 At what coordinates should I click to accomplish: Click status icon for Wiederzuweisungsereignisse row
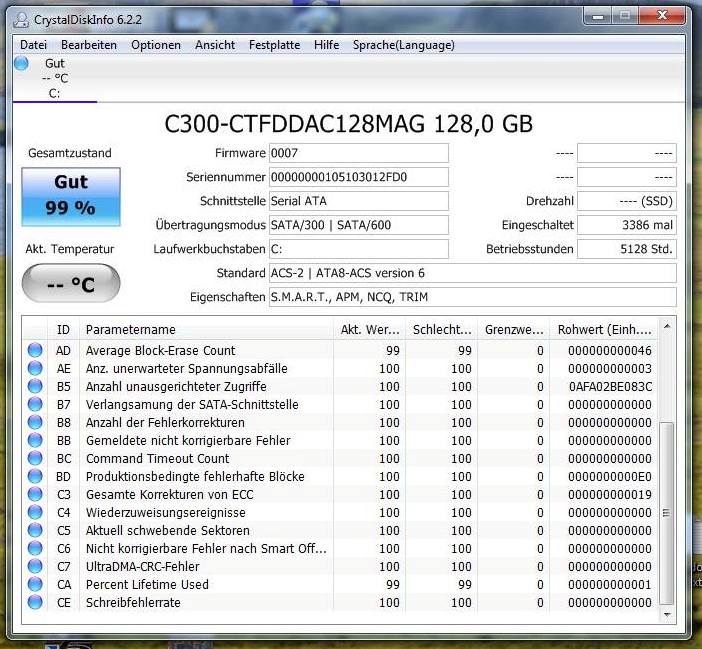pyautogui.click(x=35, y=512)
